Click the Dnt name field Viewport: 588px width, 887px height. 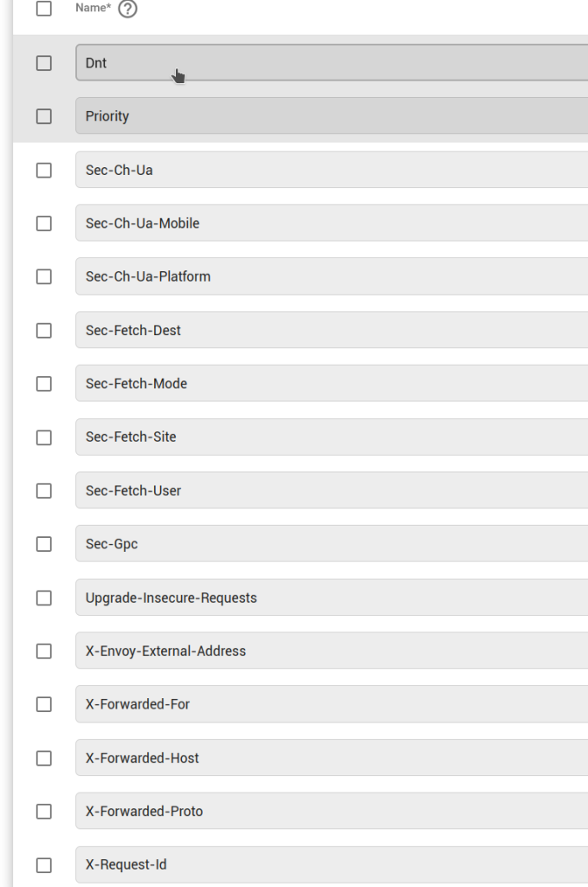click(x=329, y=63)
